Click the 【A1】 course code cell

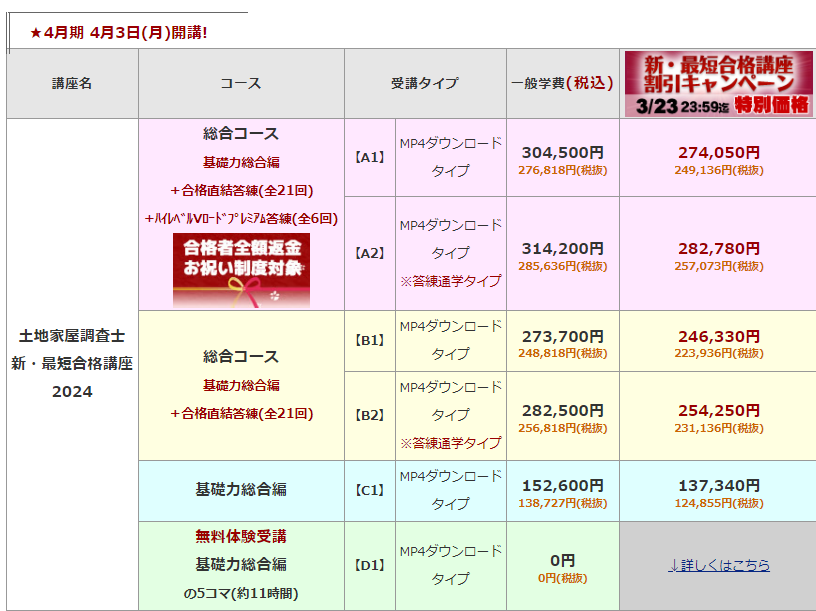click(369, 158)
